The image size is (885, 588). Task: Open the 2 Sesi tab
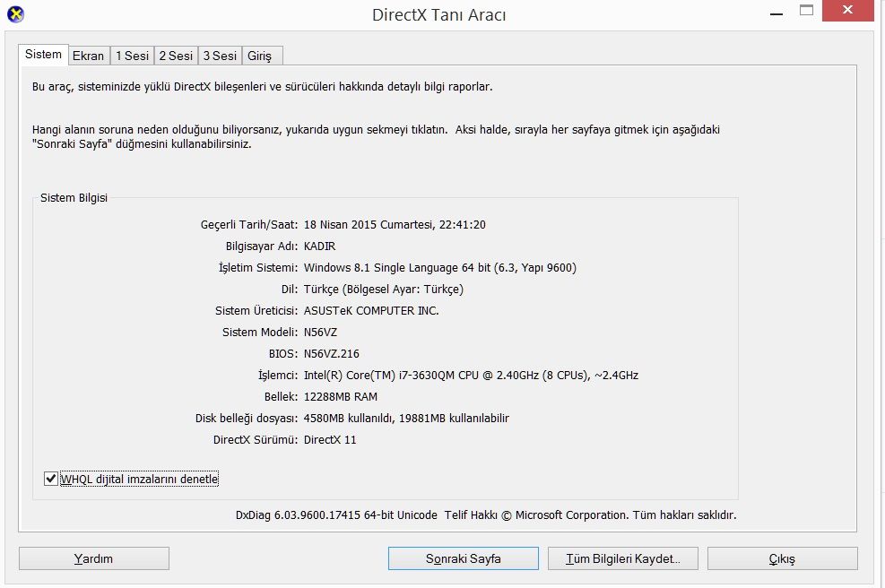(x=176, y=56)
